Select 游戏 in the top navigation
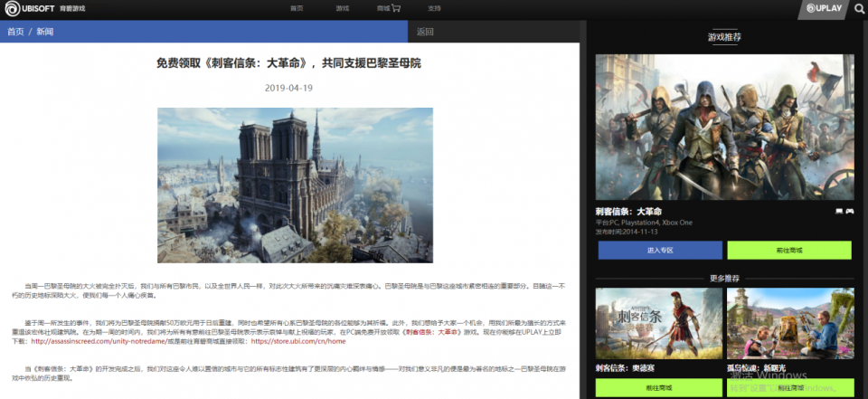The width and height of the screenshot is (868, 399). 343,8
